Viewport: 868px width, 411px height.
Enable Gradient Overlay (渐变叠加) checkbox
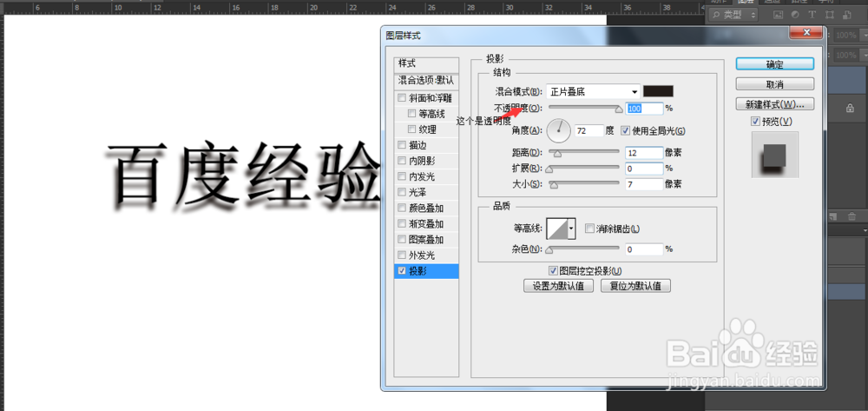[401, 224]
